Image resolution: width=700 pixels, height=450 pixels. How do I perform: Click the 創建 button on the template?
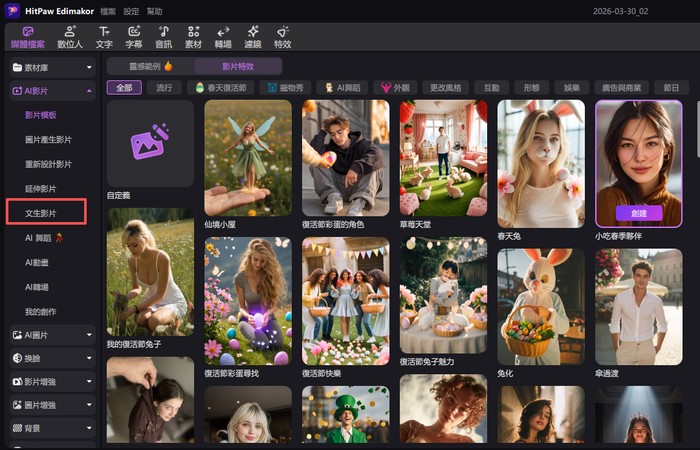(x=638, y=213)
